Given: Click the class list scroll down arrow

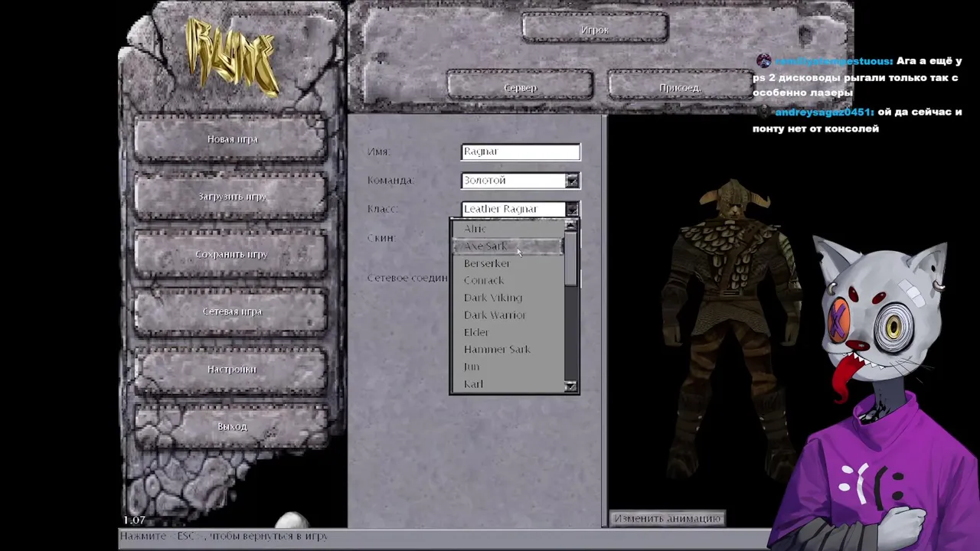Looking at the screenshot, I should (571, 386).
